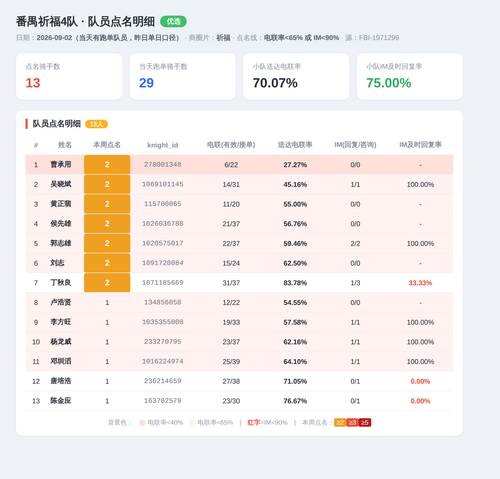
Task: Select knight_id 1069101145
Action: pos(163,184)
